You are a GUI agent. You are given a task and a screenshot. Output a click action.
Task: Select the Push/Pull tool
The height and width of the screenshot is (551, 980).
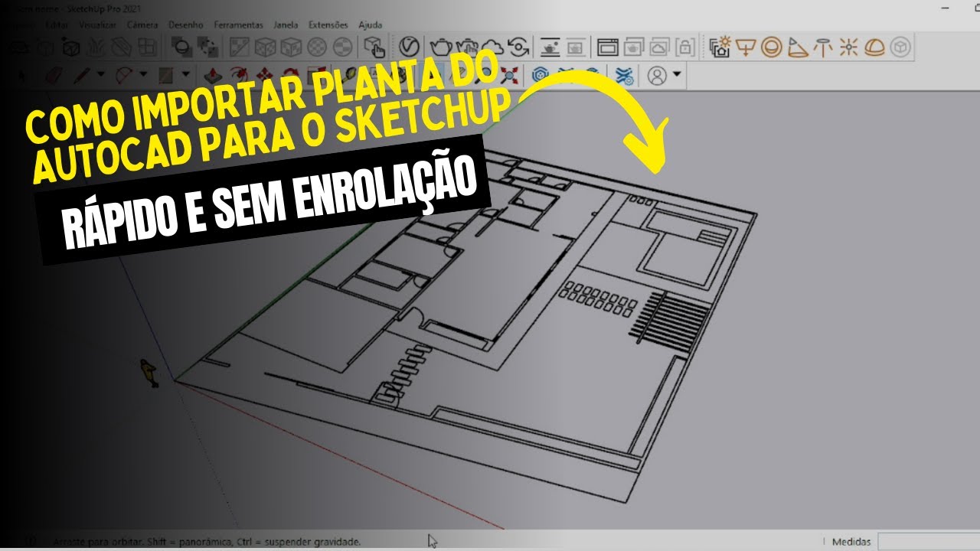(214, 75)
